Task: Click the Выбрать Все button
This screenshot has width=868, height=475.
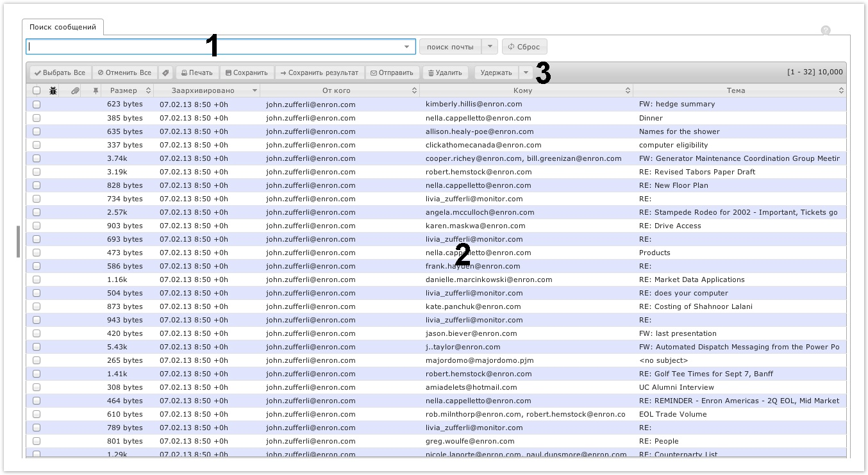Action: tap(60, 73)
